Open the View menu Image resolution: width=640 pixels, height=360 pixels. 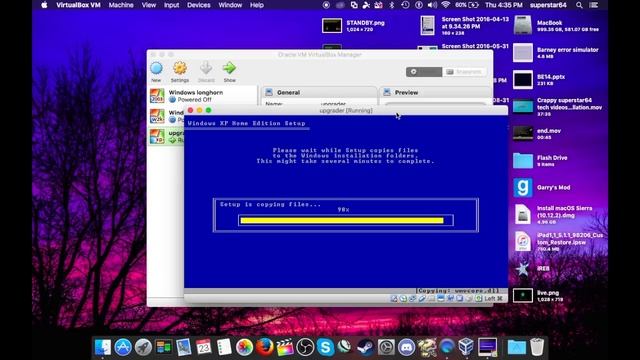tap(149, 5)
